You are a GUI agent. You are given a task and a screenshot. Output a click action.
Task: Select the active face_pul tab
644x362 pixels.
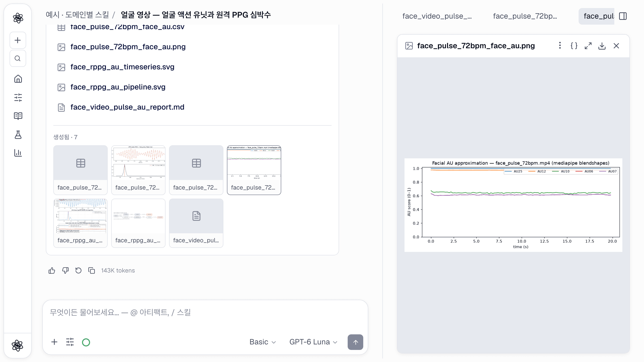(596, 16)
